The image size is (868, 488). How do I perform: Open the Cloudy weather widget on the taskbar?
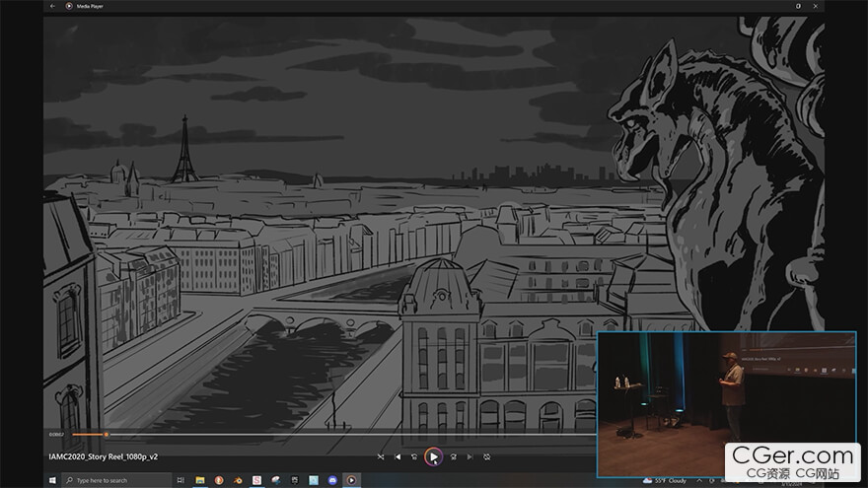[664, 480]
